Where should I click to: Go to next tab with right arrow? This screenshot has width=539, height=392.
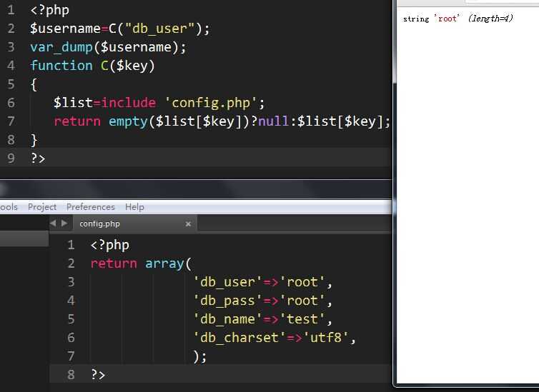click(64, 223)
